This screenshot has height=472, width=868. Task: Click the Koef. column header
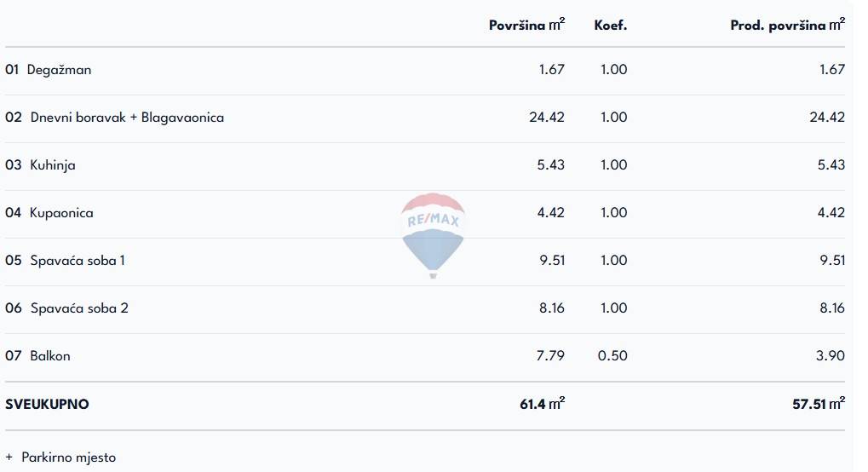click(611, 26)
